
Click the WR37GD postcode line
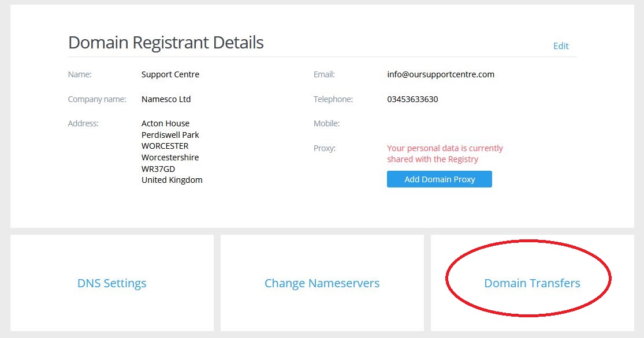(158, 169)
